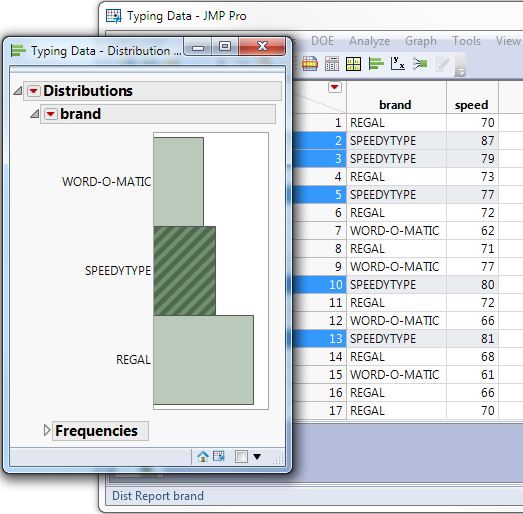Open the Tabulate icon in JMP toolbar

coord(332,63)
